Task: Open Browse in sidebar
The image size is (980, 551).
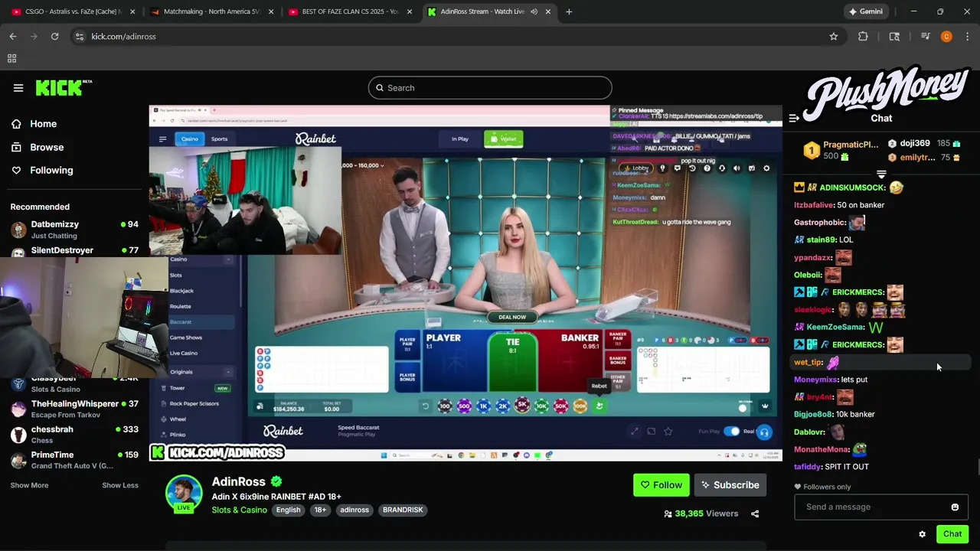Action: pos(47,147)
